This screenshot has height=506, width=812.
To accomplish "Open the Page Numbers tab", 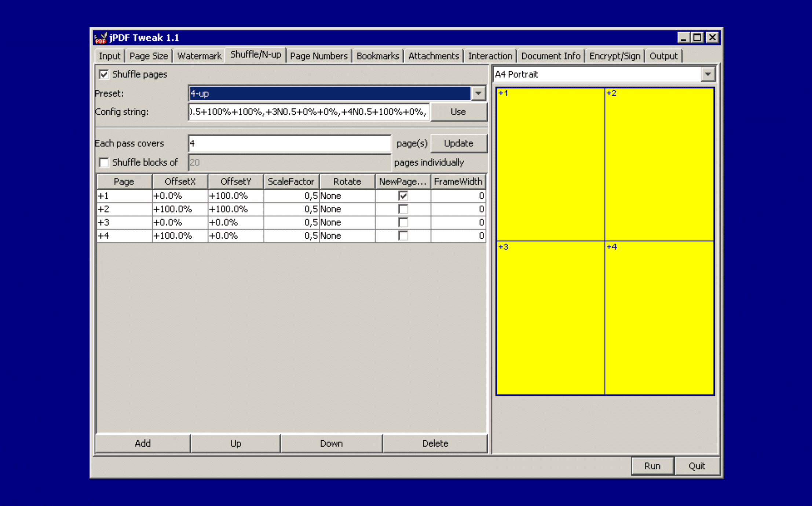I will tap(318, 56).
